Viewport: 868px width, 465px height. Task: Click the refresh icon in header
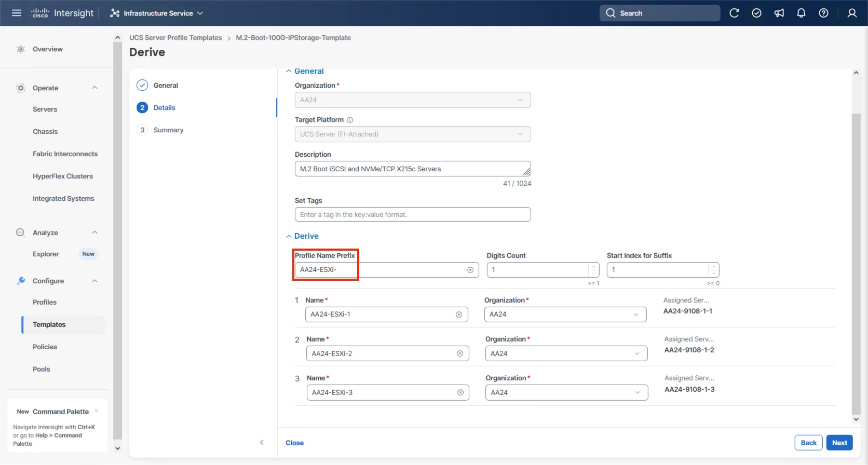[734, 13]
